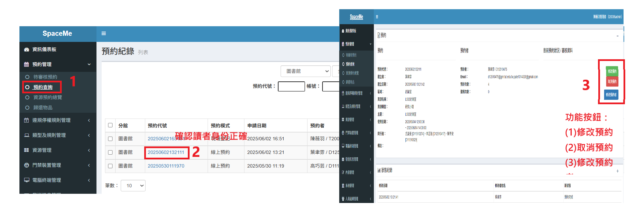Expand the 狀態紀錄 panel with plus icon
The height and width of the screenshot is (220, 644).
tap(617, 171)
